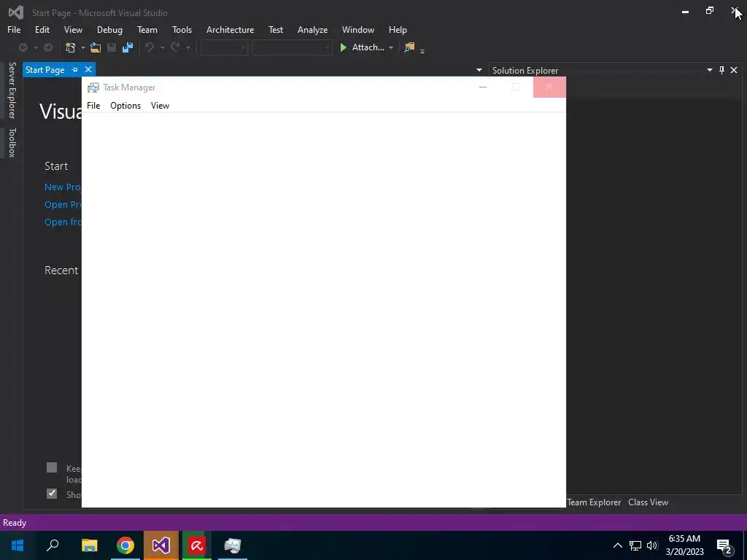Click the taskbar clock and date
Viewport: 747px width, 560px height.
pyautogui.click(x=684, y=545)
